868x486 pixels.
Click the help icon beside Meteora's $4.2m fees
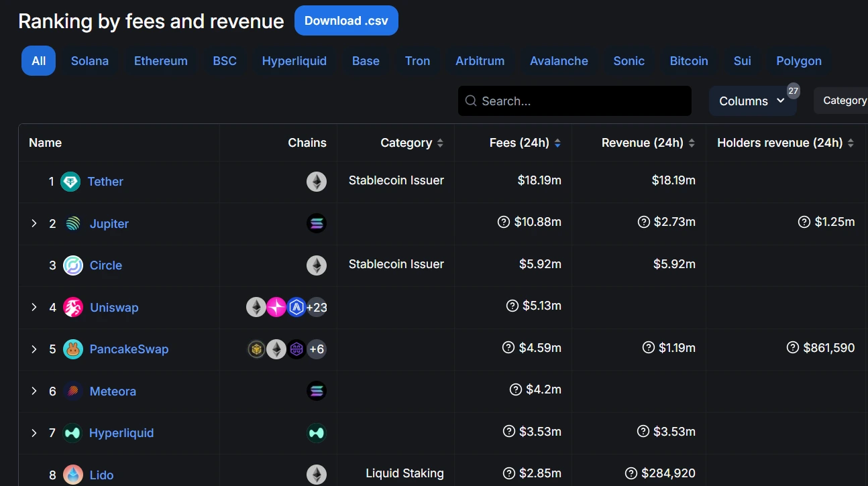515,389
